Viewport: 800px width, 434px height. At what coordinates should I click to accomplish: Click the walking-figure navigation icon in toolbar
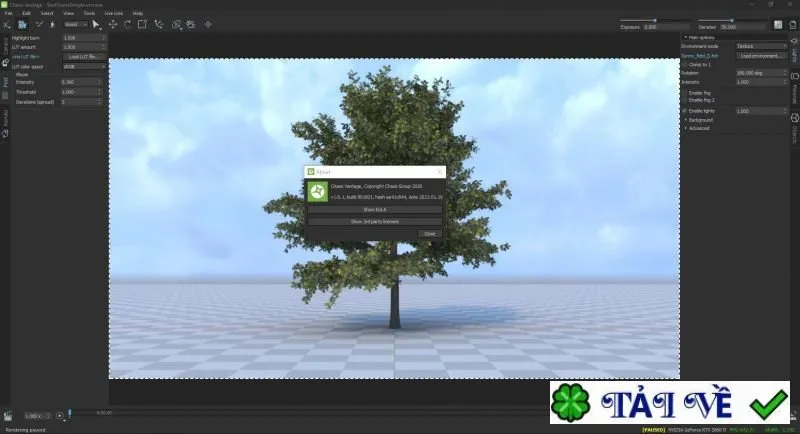52,24
